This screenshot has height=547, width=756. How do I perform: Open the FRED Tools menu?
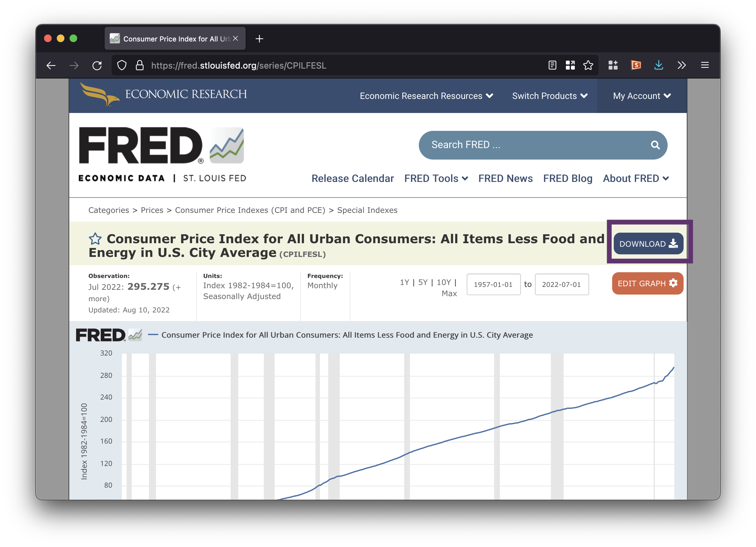436,178
